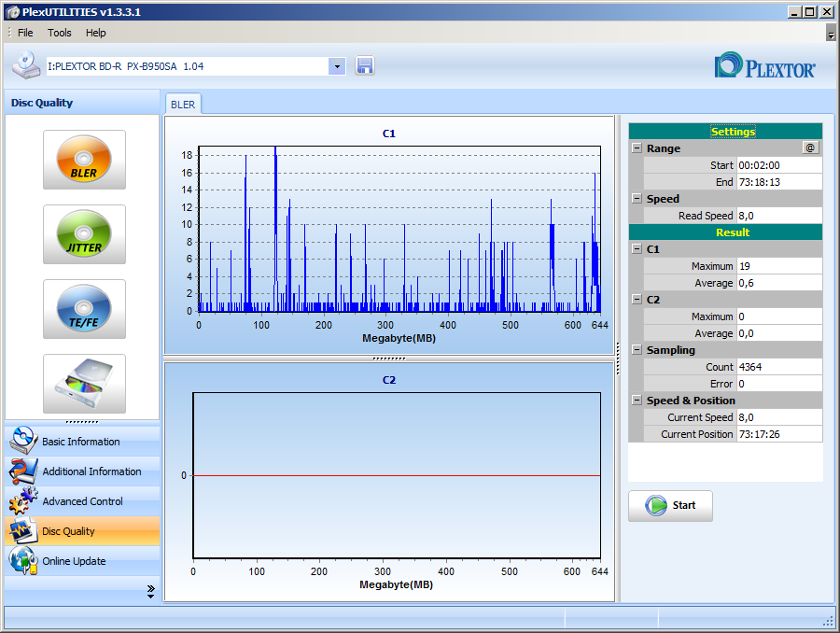Click the splitter between charts and settings
The height and width of the screenshot is (633, 840).
618,358
